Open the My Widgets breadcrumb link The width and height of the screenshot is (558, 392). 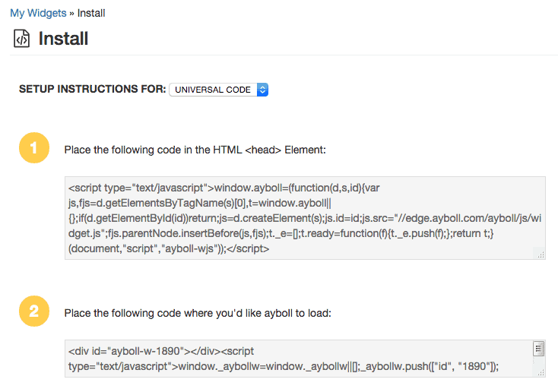click(x=38, y=13)
